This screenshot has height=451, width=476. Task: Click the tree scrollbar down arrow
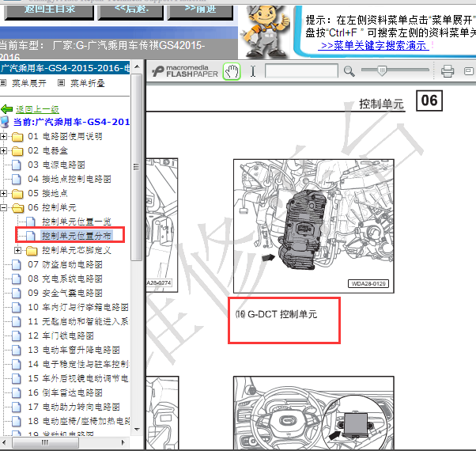pos(137,429)
